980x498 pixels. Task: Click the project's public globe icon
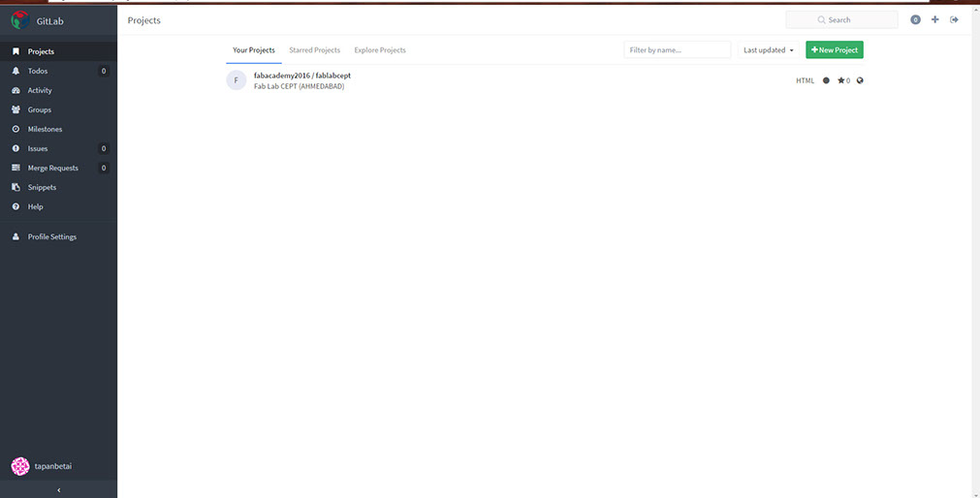(860, 80)
